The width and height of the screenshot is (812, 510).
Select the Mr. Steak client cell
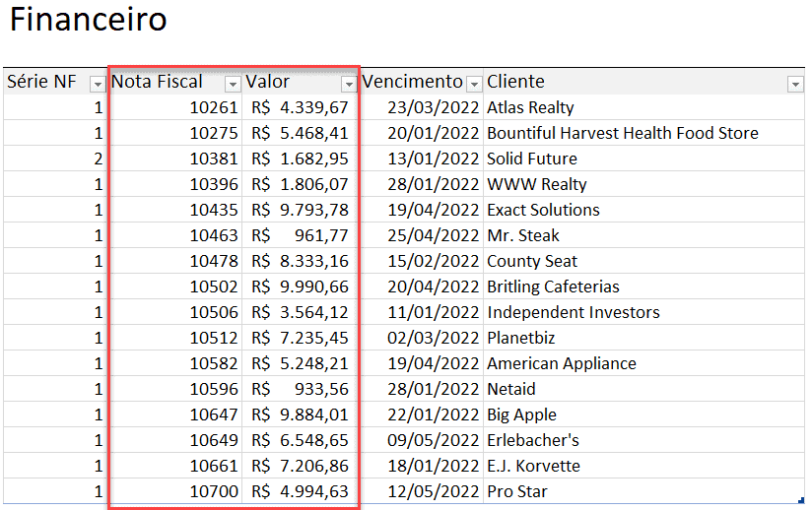pos(643,235)
